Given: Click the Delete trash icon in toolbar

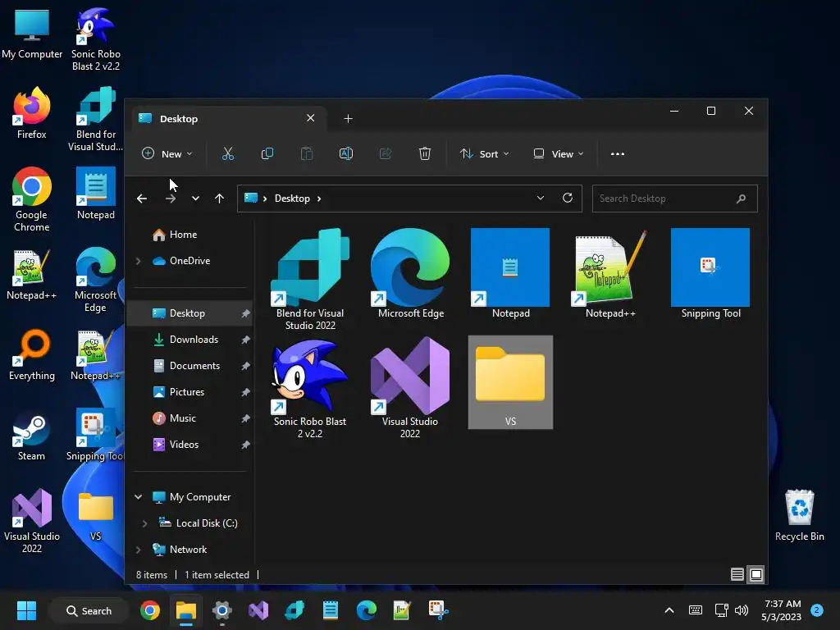Looking at the screenshot, I should pos(425,153).
